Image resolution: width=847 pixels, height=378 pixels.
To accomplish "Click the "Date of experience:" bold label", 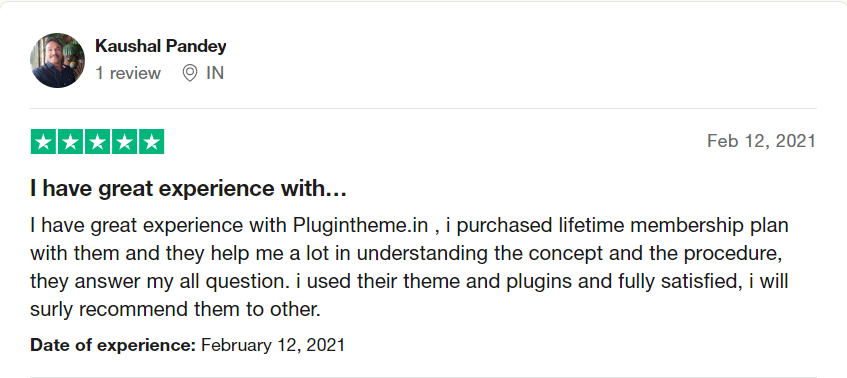I will (x=113, y=345).
